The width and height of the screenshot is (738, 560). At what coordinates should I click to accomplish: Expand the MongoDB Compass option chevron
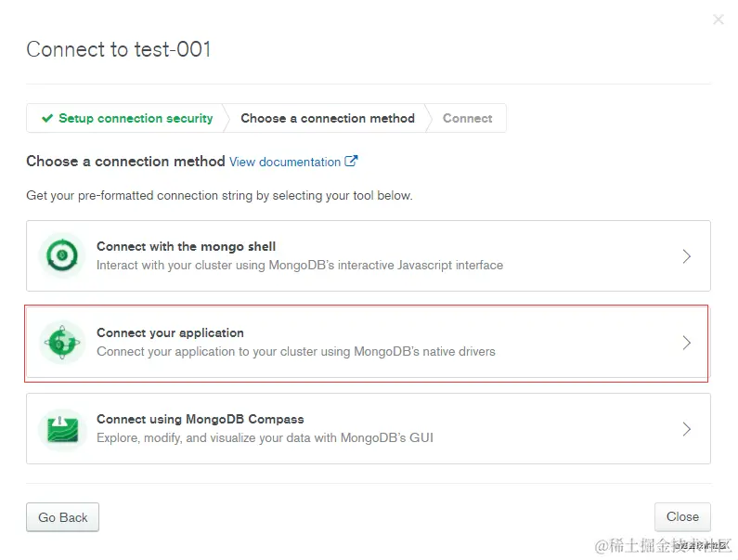tap(687, 429)
